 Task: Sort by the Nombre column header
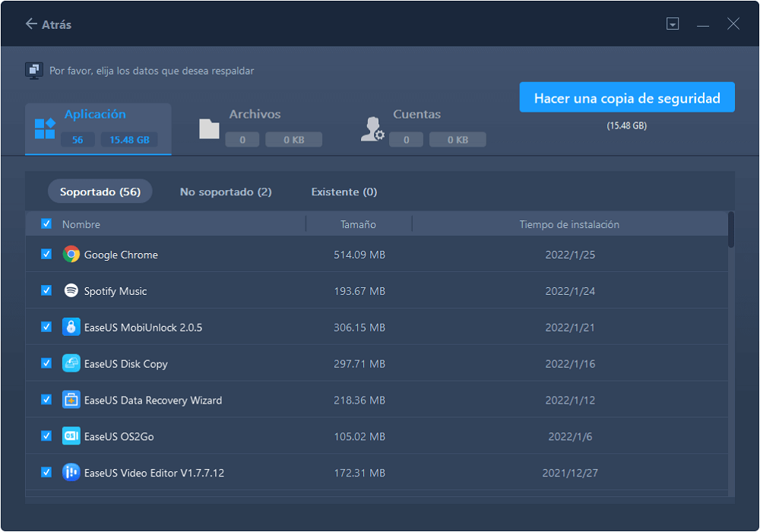81,224
